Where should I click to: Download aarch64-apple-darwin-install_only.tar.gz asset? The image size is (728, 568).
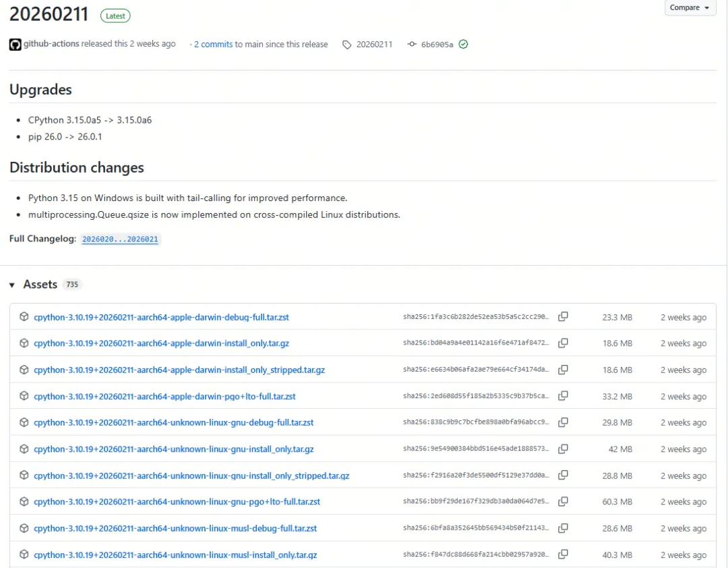[x=161, y=343]
